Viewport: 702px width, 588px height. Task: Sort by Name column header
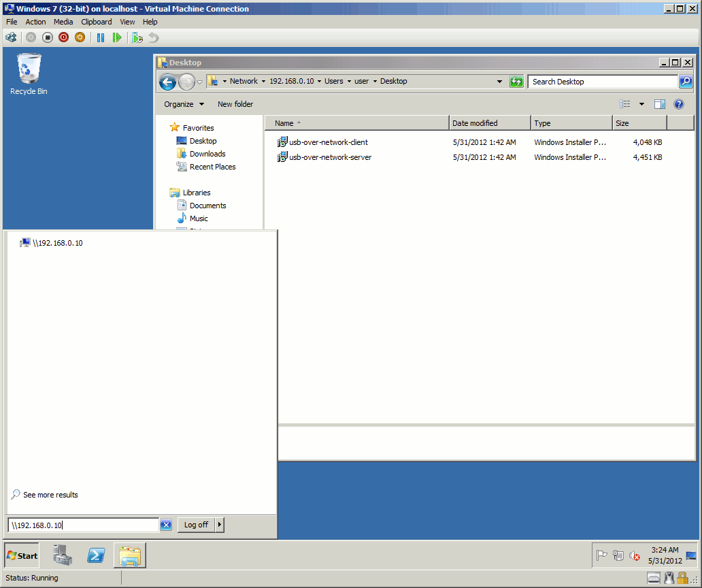point(357,123)
